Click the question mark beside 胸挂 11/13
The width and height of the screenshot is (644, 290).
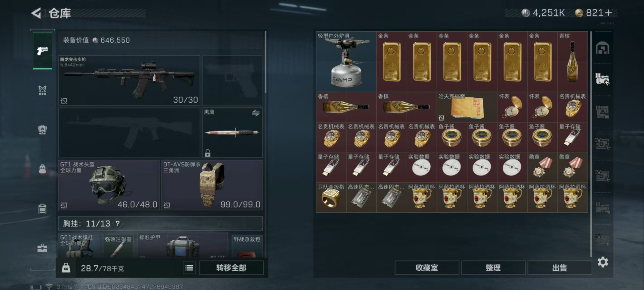pyautogui.click(x=118, y=223)
